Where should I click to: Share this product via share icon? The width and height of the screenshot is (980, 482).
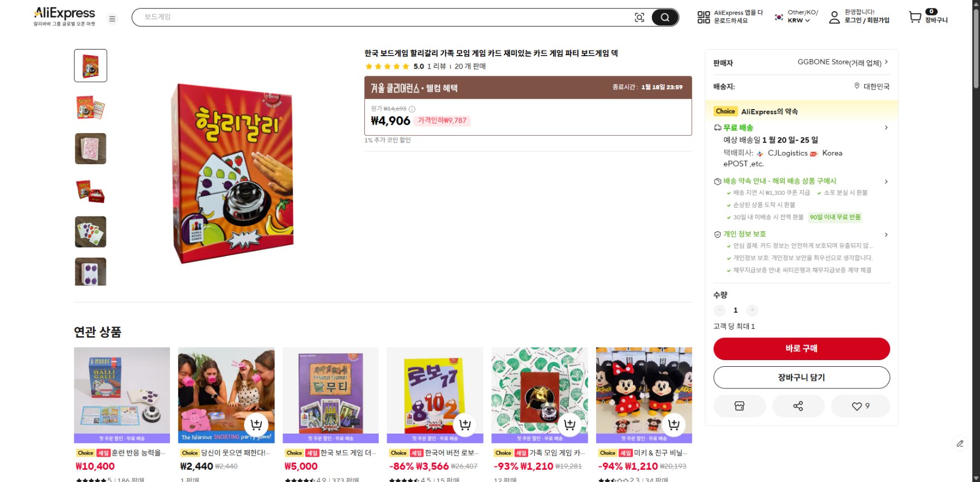798,406
